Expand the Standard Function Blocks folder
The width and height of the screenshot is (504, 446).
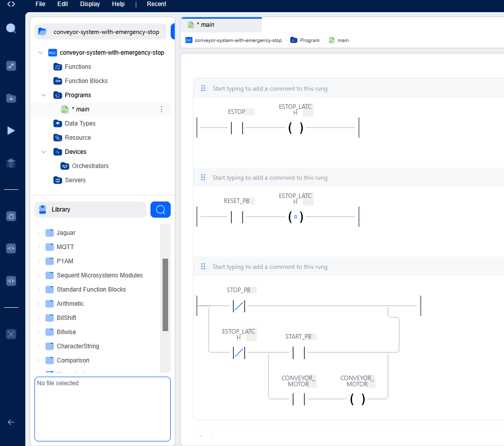click(x=38, y=289)
